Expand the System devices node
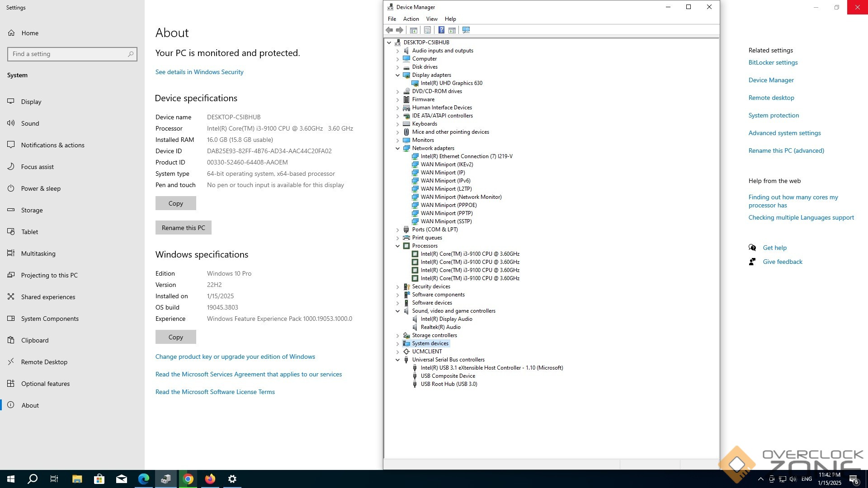 pos(398,343)
